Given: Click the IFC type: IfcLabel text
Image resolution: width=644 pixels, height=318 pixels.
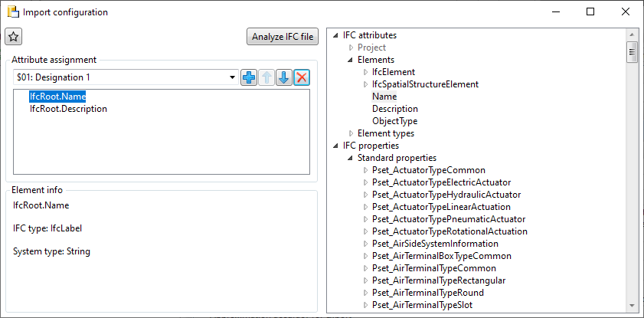Looking at the screenshot, I should [47, 228].
